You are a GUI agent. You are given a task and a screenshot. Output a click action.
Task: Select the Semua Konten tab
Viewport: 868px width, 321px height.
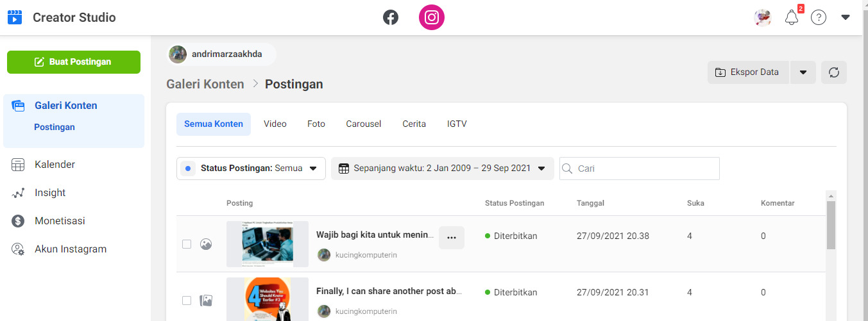point(214,124)
